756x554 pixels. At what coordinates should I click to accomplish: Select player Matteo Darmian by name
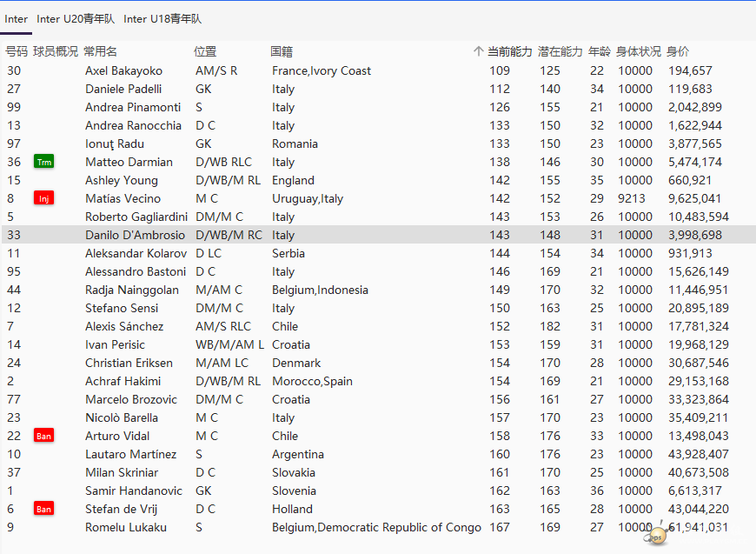click(x=129, y=162)
